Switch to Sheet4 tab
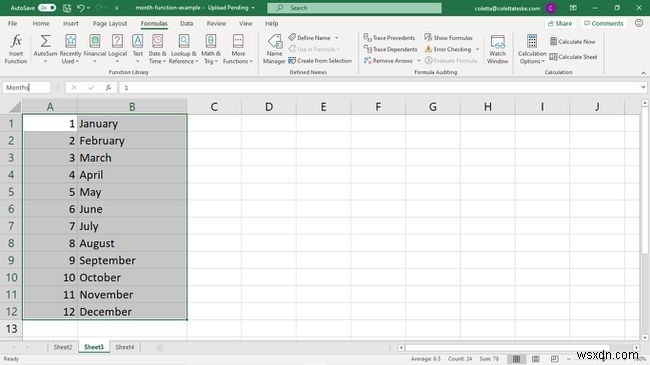Viewport: 650px width, 365px height. [x=125, y=347]
